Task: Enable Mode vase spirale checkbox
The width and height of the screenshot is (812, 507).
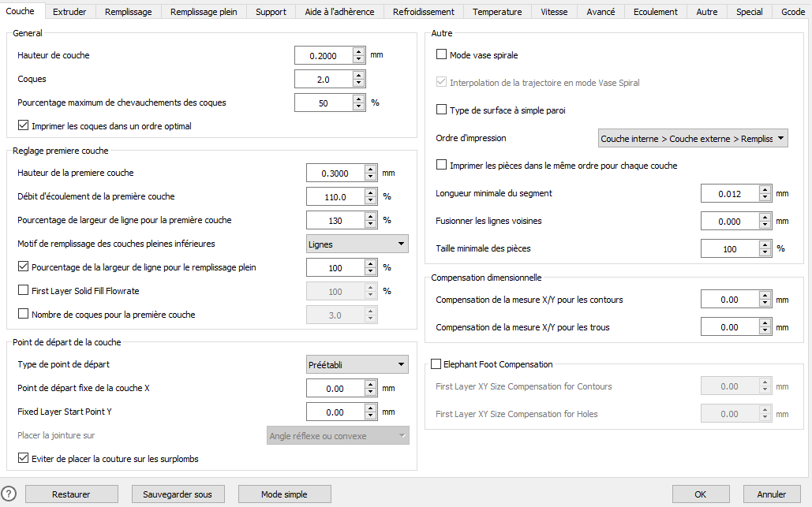Action: tap(442, 55)
